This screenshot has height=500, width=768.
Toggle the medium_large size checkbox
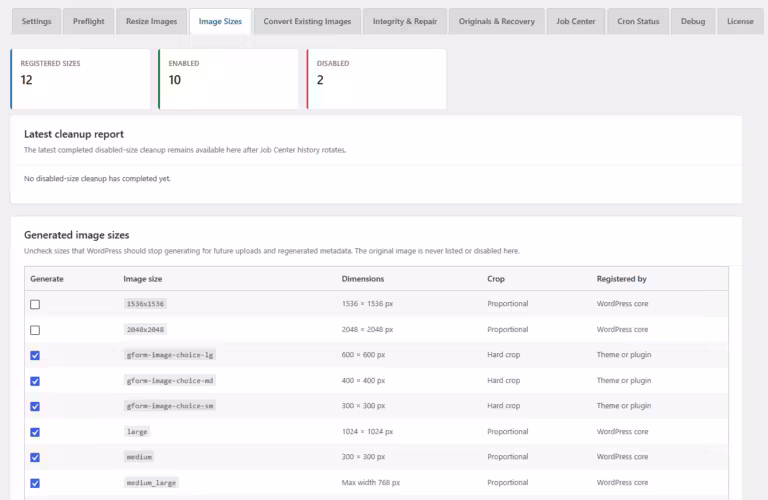click(35, 483)
